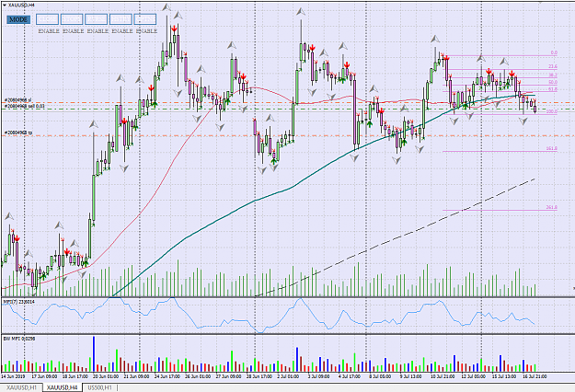Toggle ENABLE label under OPTNS button
This screenshot has height=392, width=575.
pos(146,31)
